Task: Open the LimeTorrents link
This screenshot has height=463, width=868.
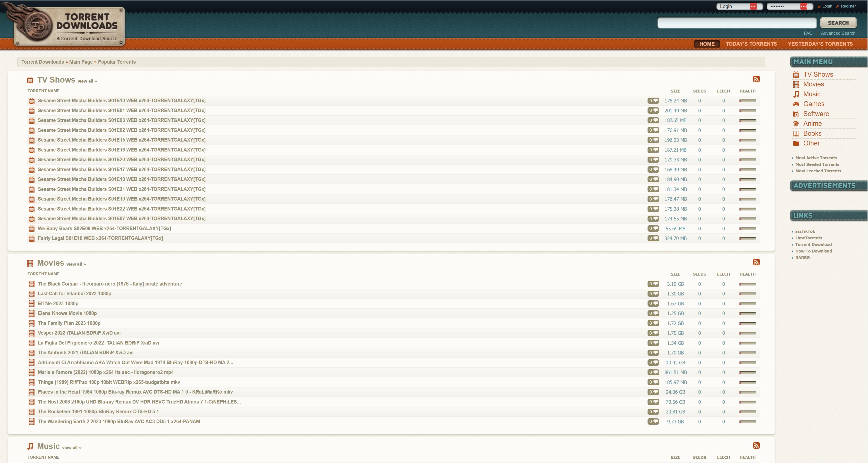Action: pos(809,238)
